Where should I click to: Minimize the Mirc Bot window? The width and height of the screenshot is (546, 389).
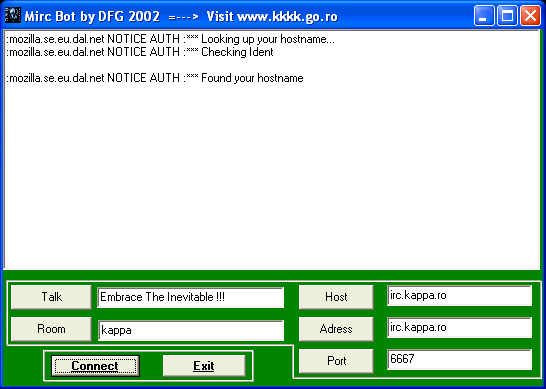(484, 16)
